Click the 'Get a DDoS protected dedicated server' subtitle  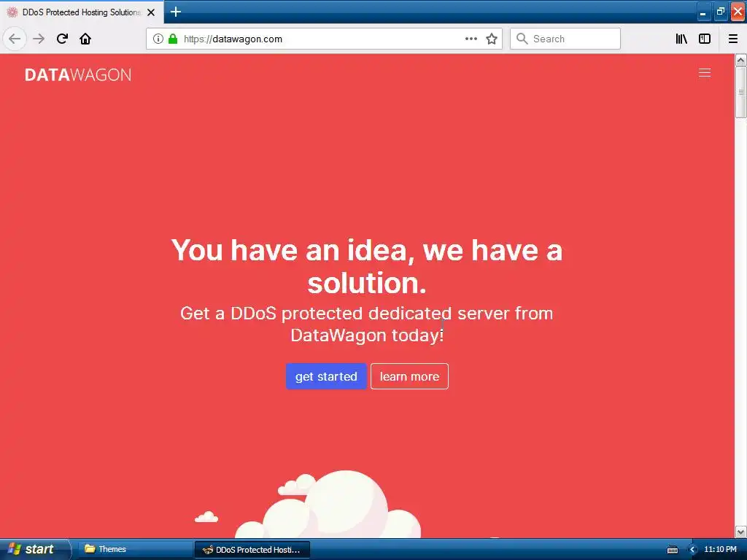click(367, 324)
